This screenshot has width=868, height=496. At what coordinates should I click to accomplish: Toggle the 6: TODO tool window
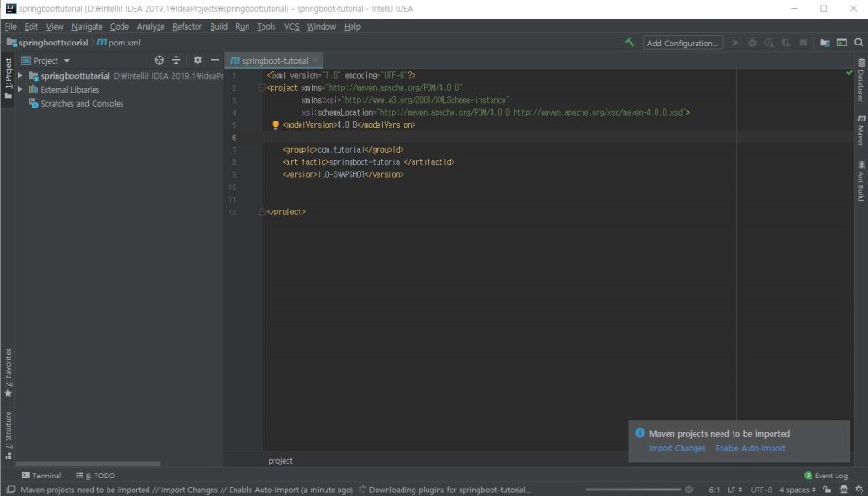click(96, 476)
